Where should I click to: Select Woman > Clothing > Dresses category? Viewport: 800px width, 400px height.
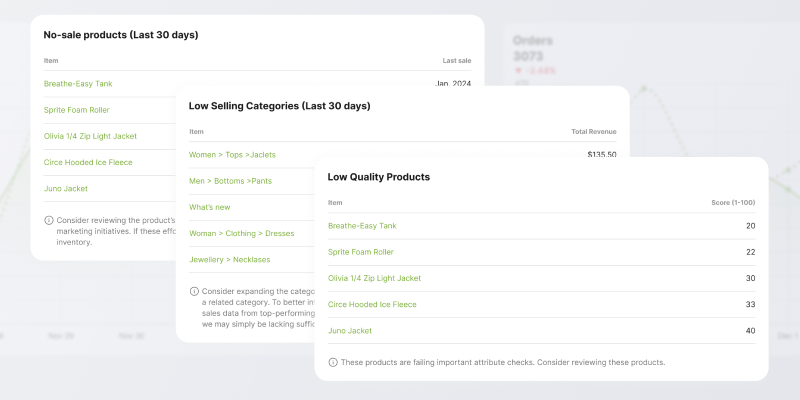click(239, 233)
